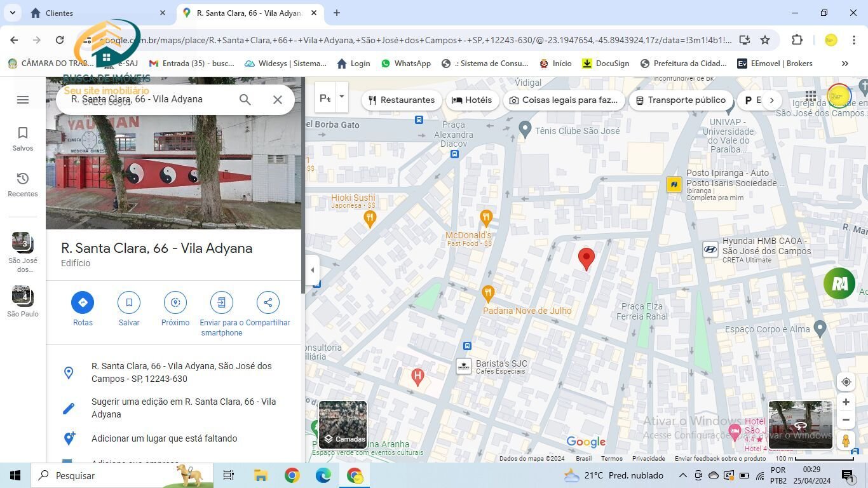Filter map by Hotéis chip
Screen dimensions: 868x488
coord(472,100)
